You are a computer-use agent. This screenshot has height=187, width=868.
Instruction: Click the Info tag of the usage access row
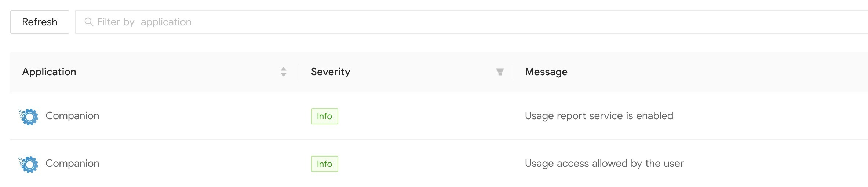[324, 164]
